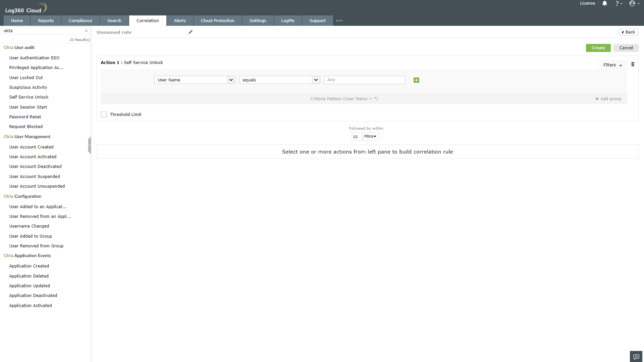The height and width of the screenshot is (362, 644).
Task: Click the green plus add-criteria icon
Action: (x=416, y=80)
